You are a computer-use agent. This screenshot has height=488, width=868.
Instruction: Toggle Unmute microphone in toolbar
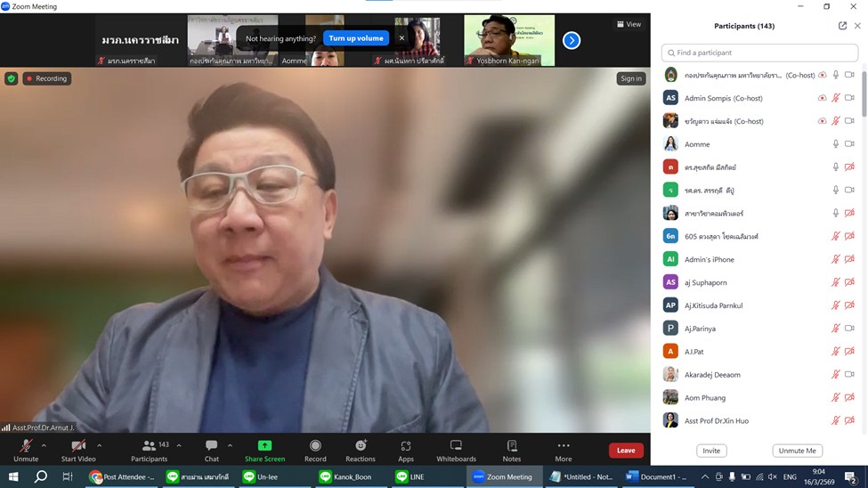pyautogui.click(x=26, y=446)
